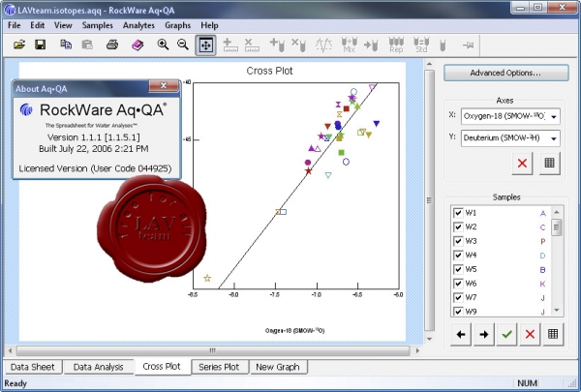Click the pin toolbar icon

coord(468,45)
